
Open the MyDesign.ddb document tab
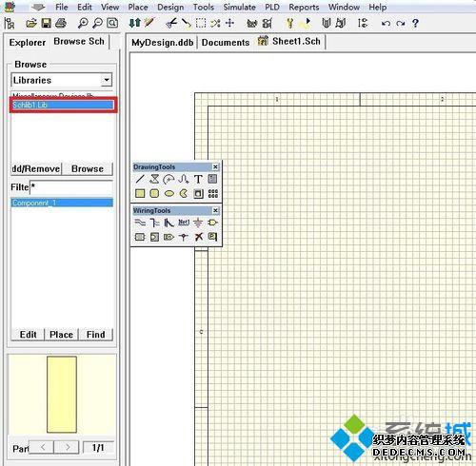[x=163, y=43]
